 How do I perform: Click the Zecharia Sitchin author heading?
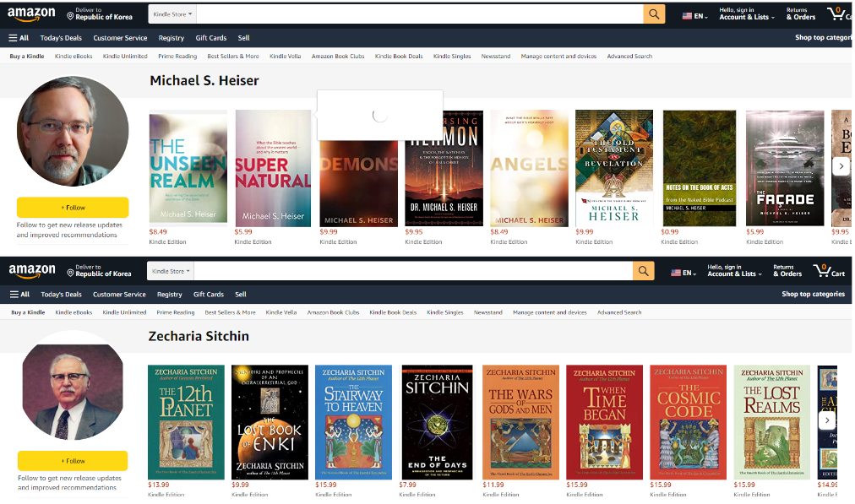click(199, 336)
